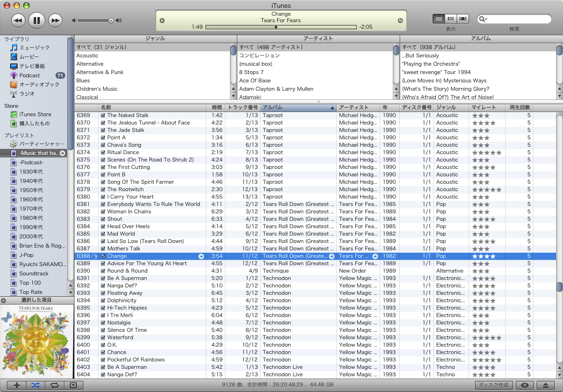Screen dimensions: 563x392
Task: Open the store arrow link beside the Change title
Action: (x=201, y=256)
